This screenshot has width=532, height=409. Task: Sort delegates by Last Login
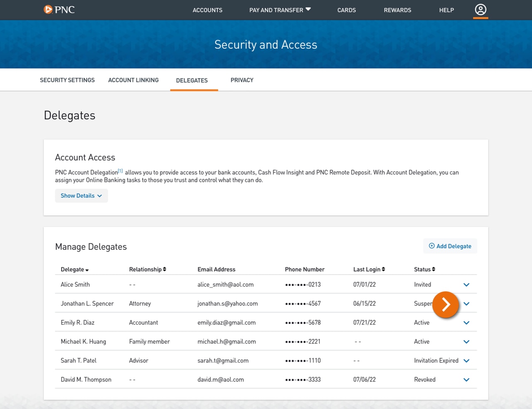tap(383, 269)
